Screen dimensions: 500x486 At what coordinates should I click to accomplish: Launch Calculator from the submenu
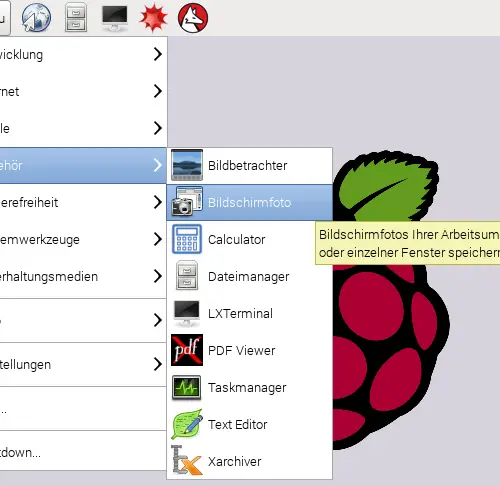click(249, 239)
